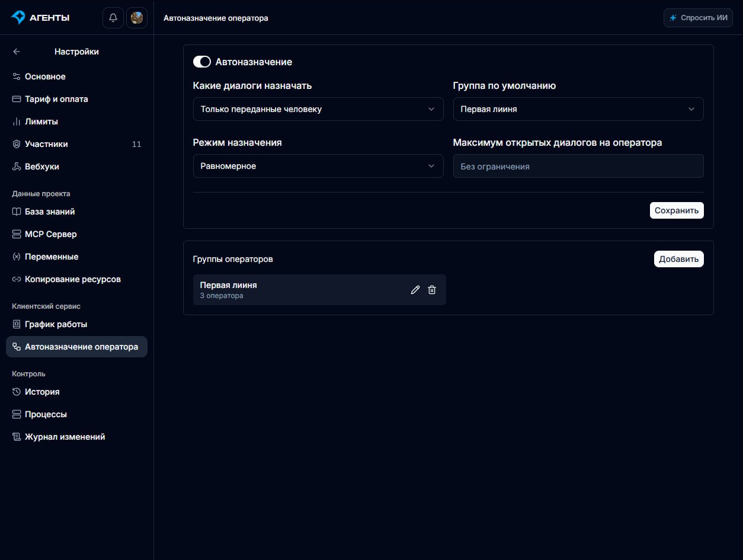Focus the Максимум открытых диалогов input

(578, 166)
